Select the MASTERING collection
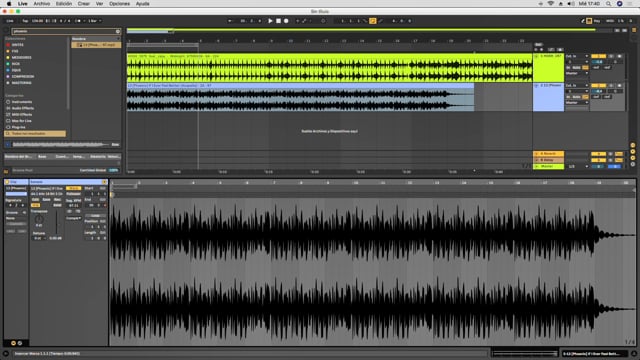This screenshot has width=640, height=360. click(x=21, y=83)
